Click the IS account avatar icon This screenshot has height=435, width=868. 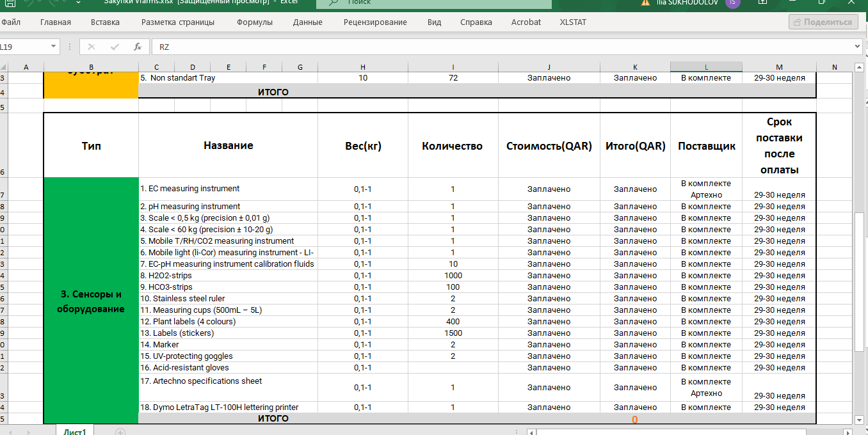tap(734, 3)
